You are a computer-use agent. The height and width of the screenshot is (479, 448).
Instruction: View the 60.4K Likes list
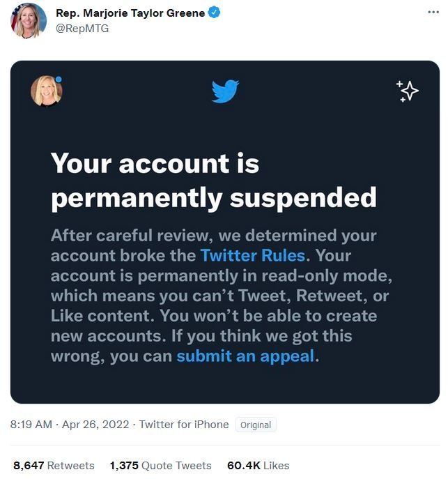tap(258, 466)
